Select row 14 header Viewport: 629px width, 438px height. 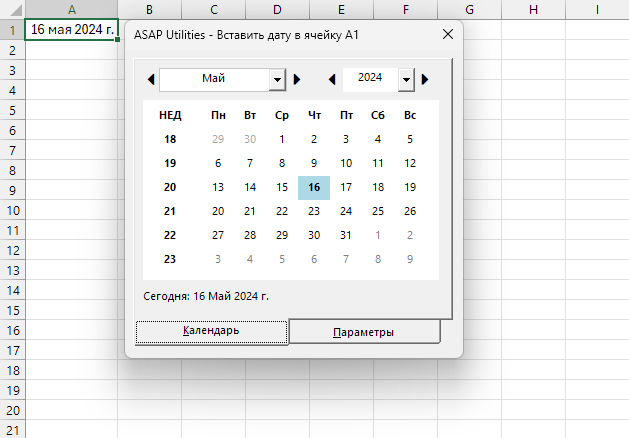click(12, 290)
